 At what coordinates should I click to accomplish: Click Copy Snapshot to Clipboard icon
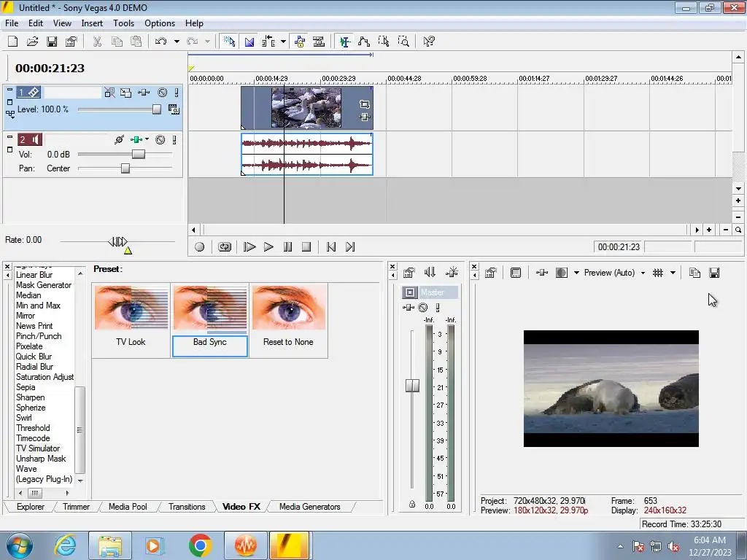[694, 273]
